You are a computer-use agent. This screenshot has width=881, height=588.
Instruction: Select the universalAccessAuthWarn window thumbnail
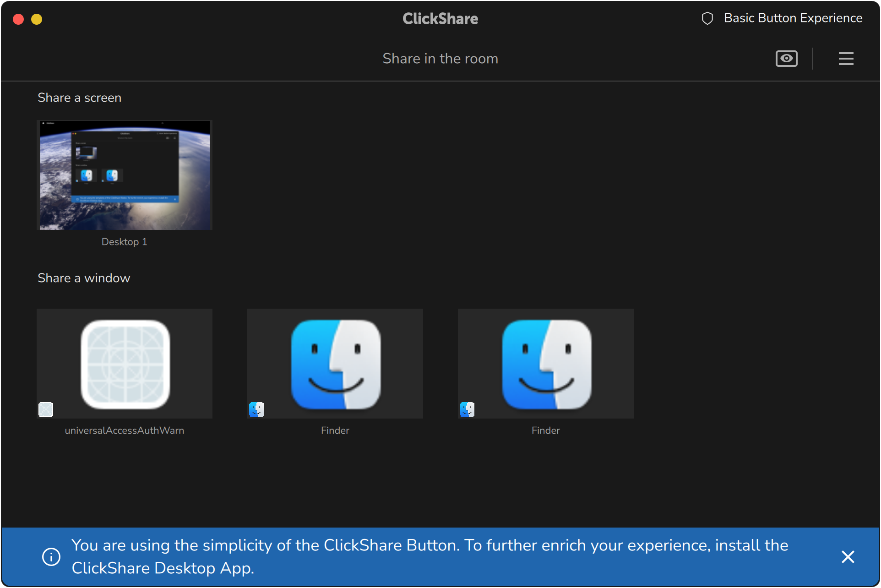click(x=125, y=363)
